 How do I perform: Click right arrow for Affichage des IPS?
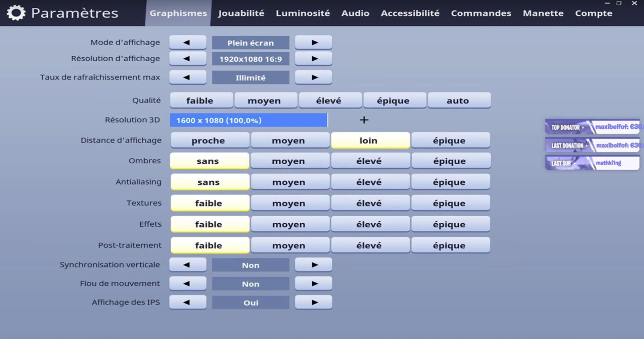(314, 302)
